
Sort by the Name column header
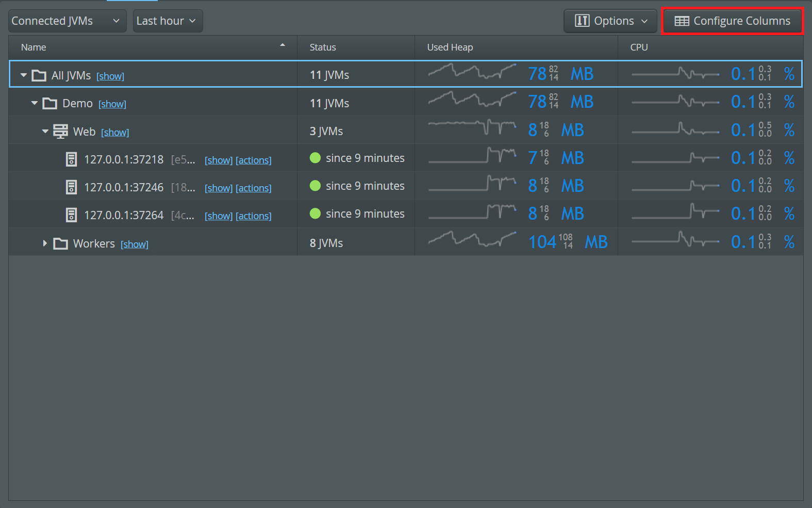[34, 47]
